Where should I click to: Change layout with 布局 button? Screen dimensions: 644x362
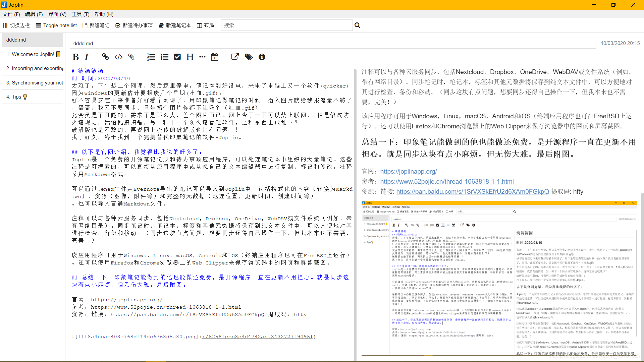(x=205, y=25)
